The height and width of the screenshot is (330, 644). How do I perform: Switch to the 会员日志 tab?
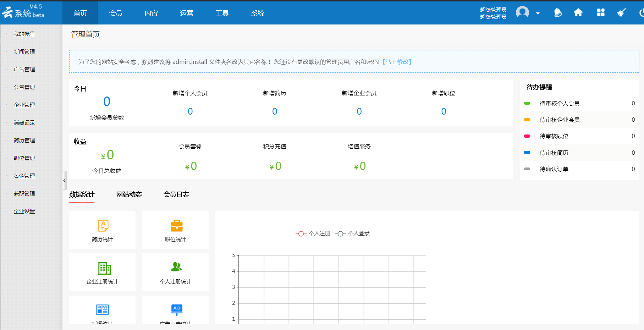[x=176, y=194]
